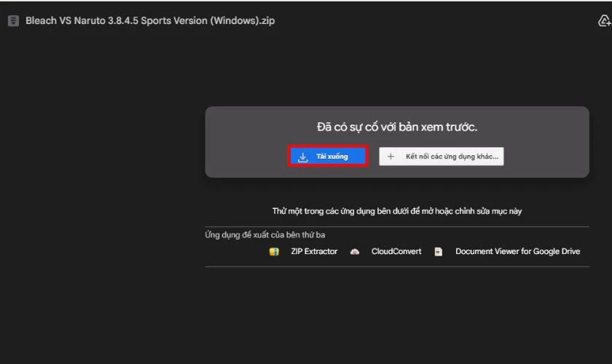
Task: Click the Thử một trong các ứng dụng text
Action: pos(397,211)
